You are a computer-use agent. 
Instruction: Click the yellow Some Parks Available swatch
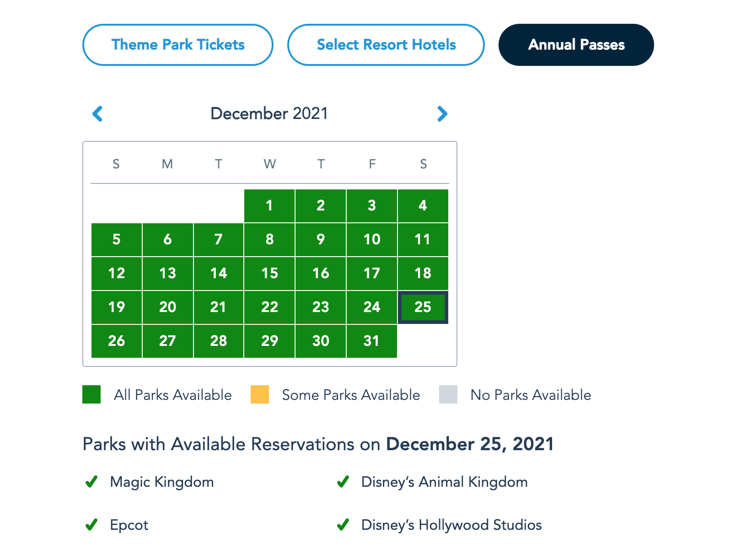(x=260, y=394)
